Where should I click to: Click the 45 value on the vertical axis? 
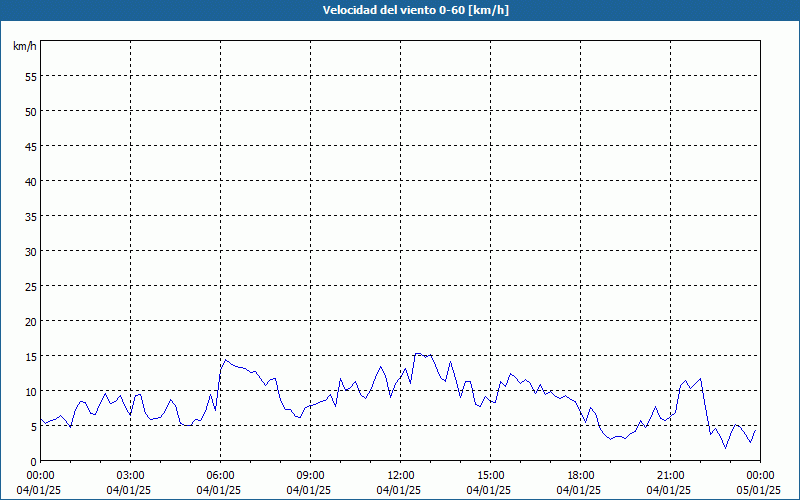pos(31,146)
